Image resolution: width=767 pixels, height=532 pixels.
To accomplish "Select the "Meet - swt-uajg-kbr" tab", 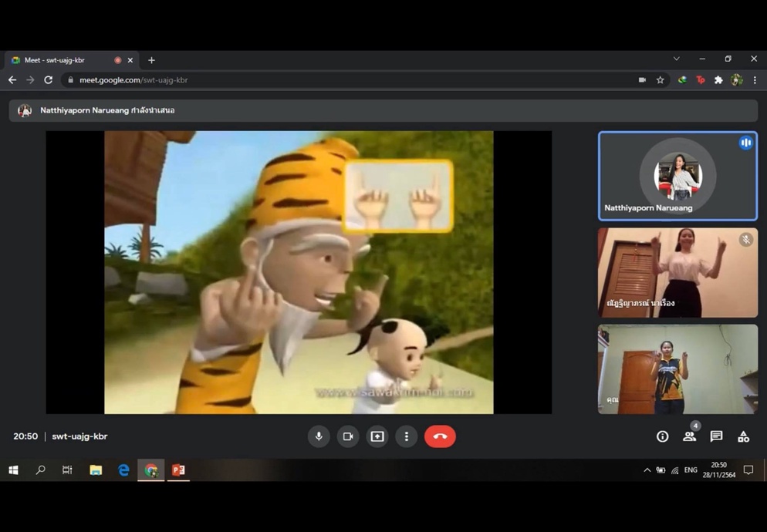I will [x=72, y=60].
